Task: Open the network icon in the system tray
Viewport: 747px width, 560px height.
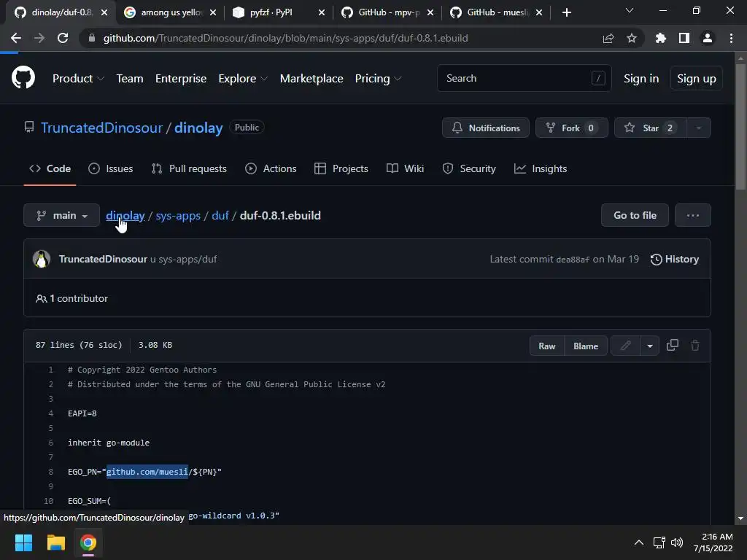Action: tap(659, 542)
